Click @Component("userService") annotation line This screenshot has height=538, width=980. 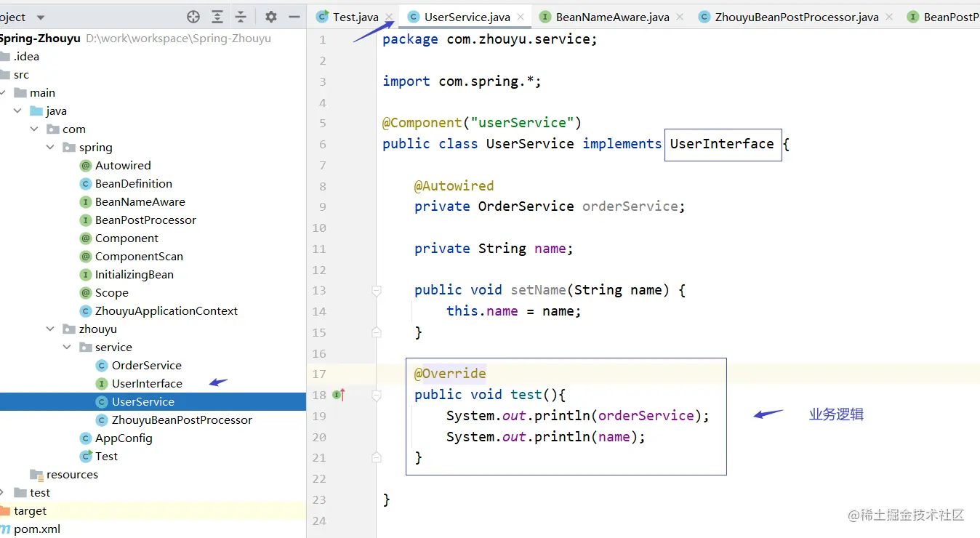(482, 123)
